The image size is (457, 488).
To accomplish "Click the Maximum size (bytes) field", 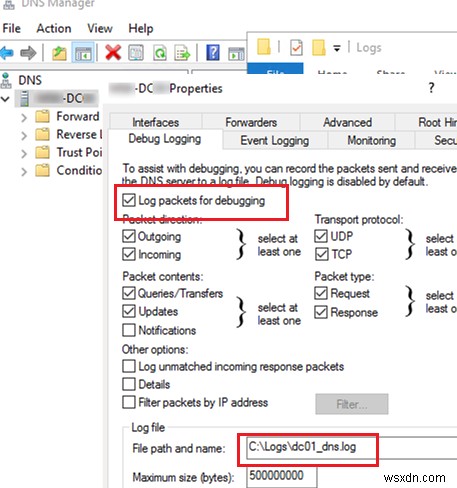I will tap(282, 477).
